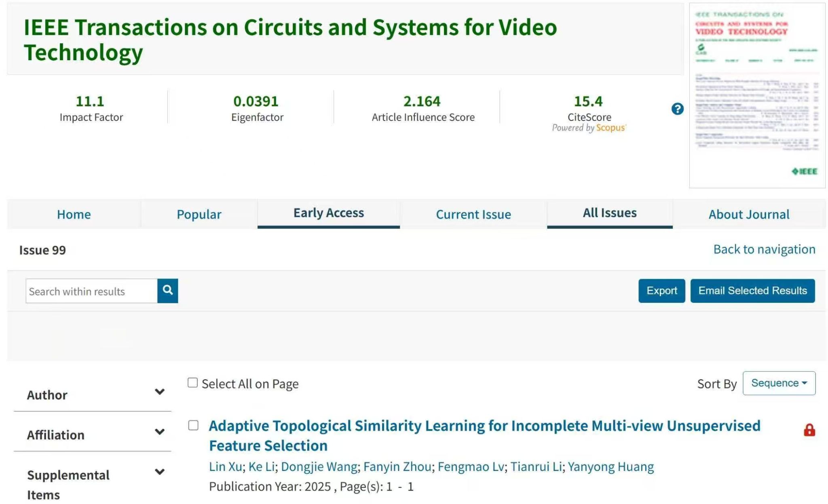The height and width of the screenshot is (504, 828).
Task: Expand the Affiliation filter chevron
Action: 159,432
